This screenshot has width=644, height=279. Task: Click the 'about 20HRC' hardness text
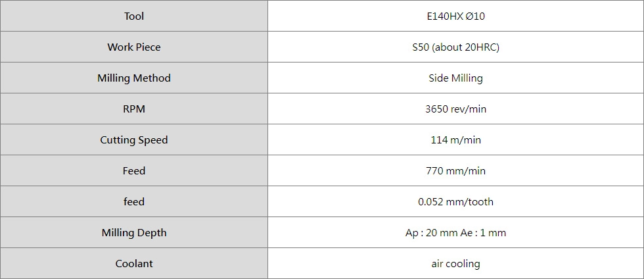(x=466, y=47)
